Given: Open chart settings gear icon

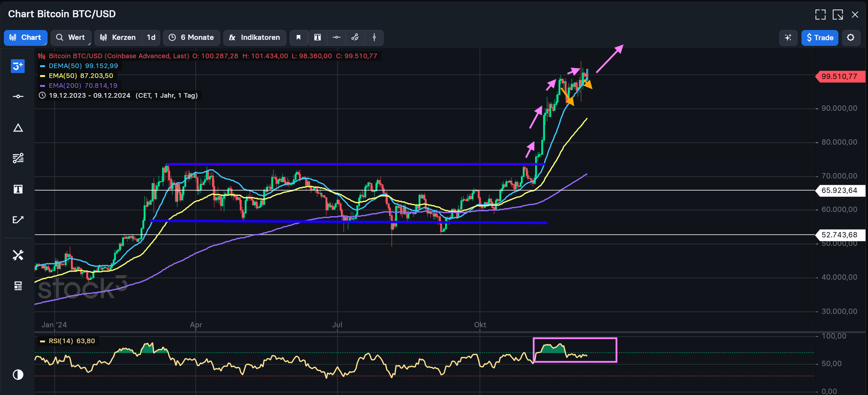Looking at the screenshot, I should 851,38.
